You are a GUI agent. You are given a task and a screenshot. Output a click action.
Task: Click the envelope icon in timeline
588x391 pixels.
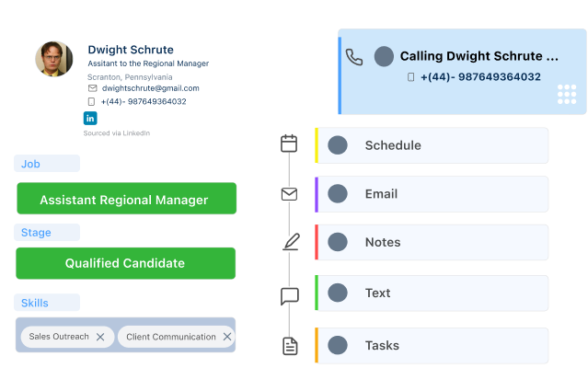point(289,194)
